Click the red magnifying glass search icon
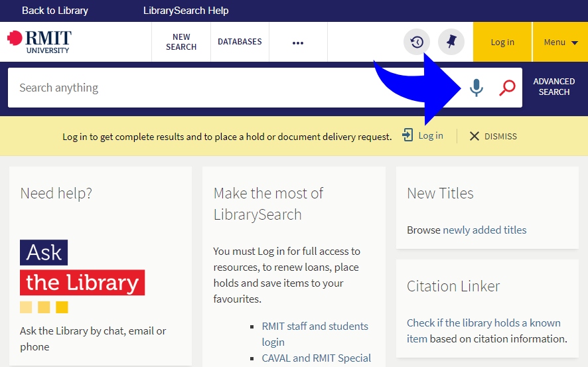The width and height of the screenshot is (588, 367). (507, 88)
